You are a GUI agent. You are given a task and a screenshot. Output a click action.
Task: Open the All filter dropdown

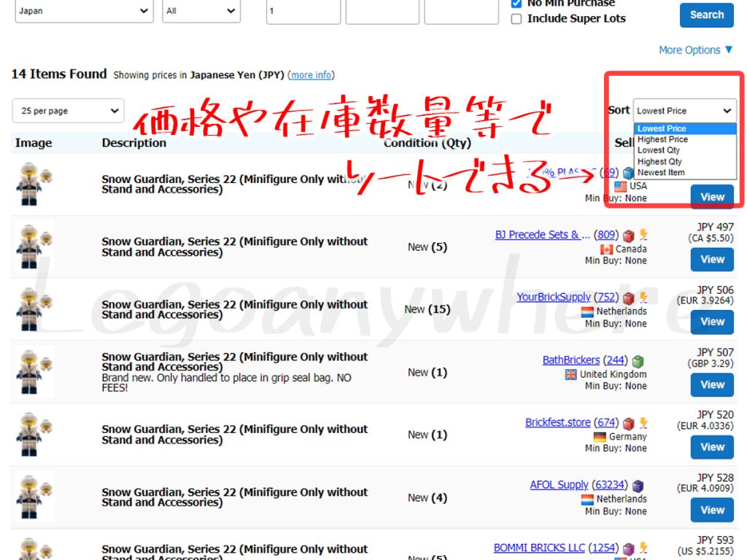tap(201, 11)
